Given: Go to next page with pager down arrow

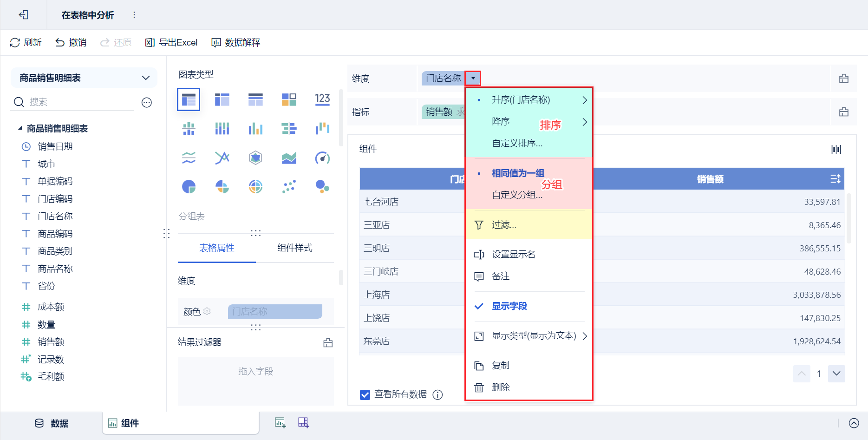Looking at the screenshot, I should (x=836, y=374).
